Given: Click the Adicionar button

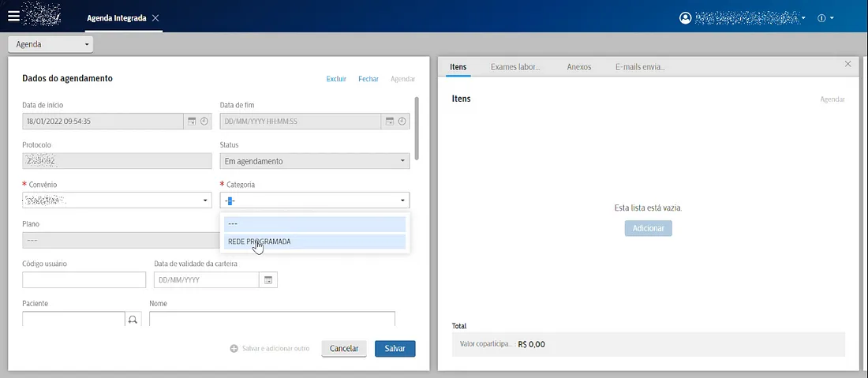Looking at the screenshot, I should click(648, 228).
